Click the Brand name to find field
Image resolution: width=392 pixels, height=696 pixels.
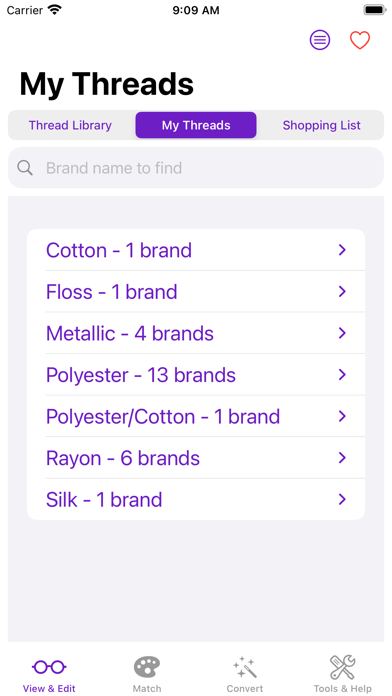[196, 168]
